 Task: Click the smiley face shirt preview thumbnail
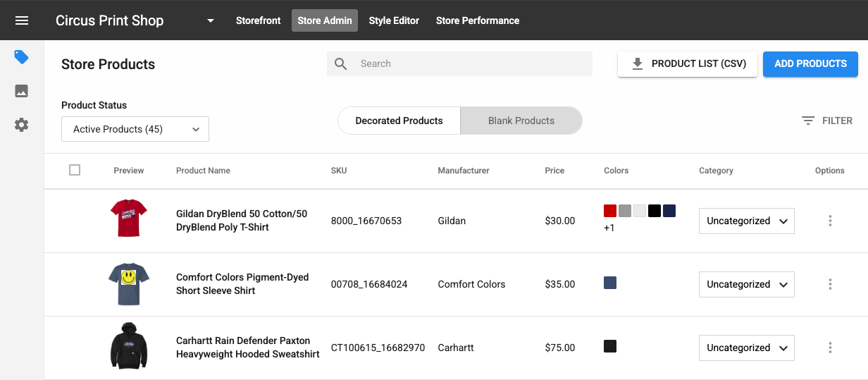[129, 283]
